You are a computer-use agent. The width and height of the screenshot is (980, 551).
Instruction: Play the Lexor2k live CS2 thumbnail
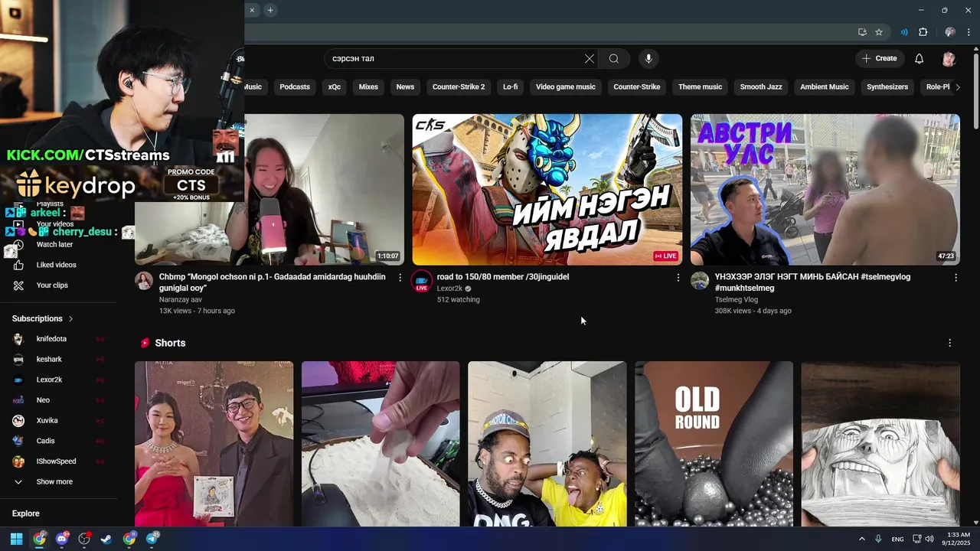[547, 189]
